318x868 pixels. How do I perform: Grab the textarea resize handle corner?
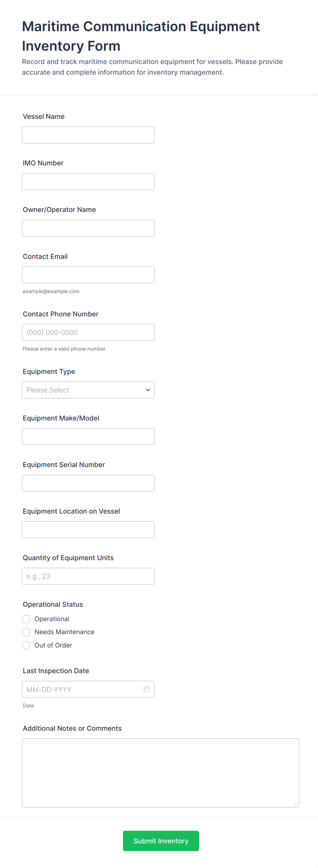click(296, 804)
